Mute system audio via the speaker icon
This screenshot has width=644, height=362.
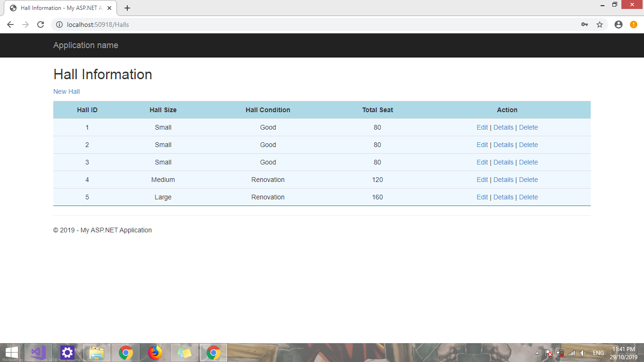pos(583,353)
